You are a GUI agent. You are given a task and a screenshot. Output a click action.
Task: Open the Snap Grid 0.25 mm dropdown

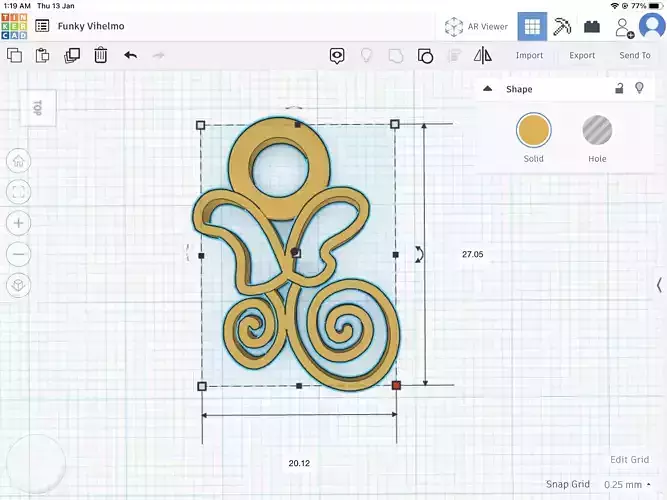pyautogui.click(x=627, y=484)
